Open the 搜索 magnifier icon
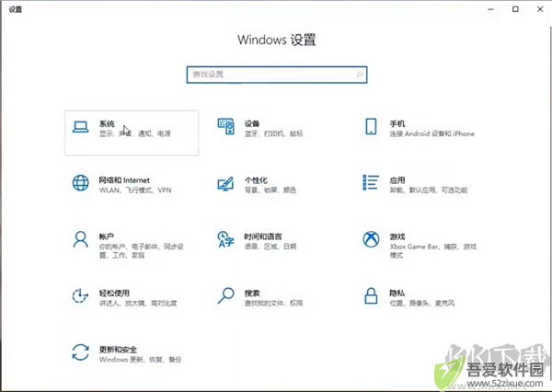 tap(225, 296)
